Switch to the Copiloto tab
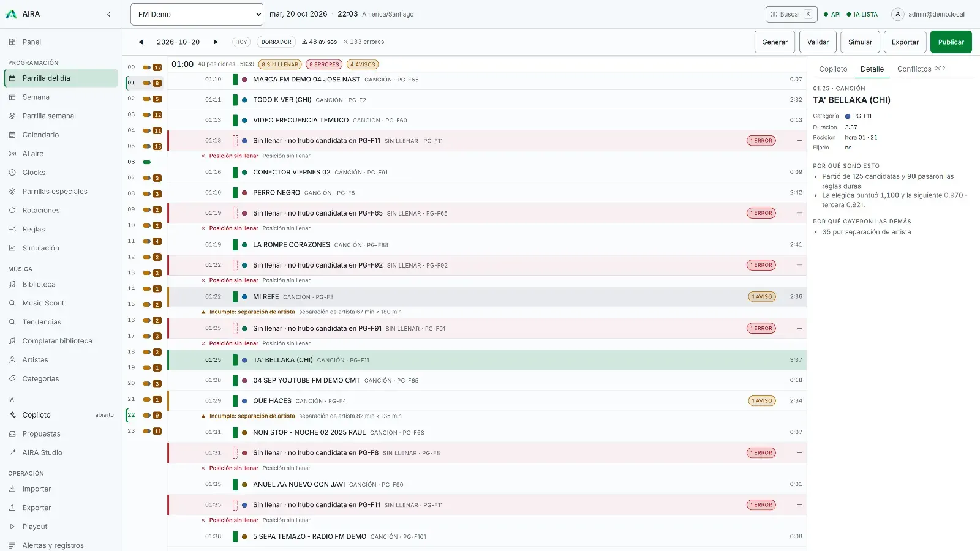This screenshot has width=980, height=551. (833, 69)
